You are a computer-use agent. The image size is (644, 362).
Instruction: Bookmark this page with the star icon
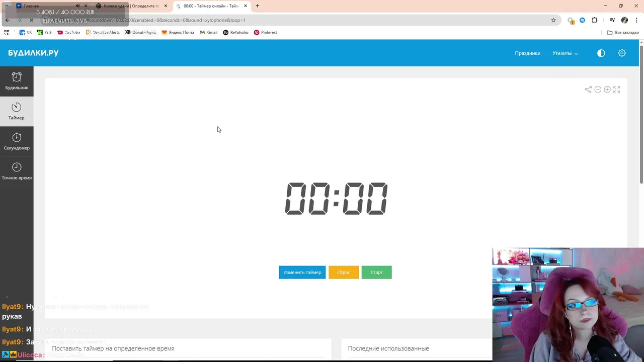coord(553,20)
